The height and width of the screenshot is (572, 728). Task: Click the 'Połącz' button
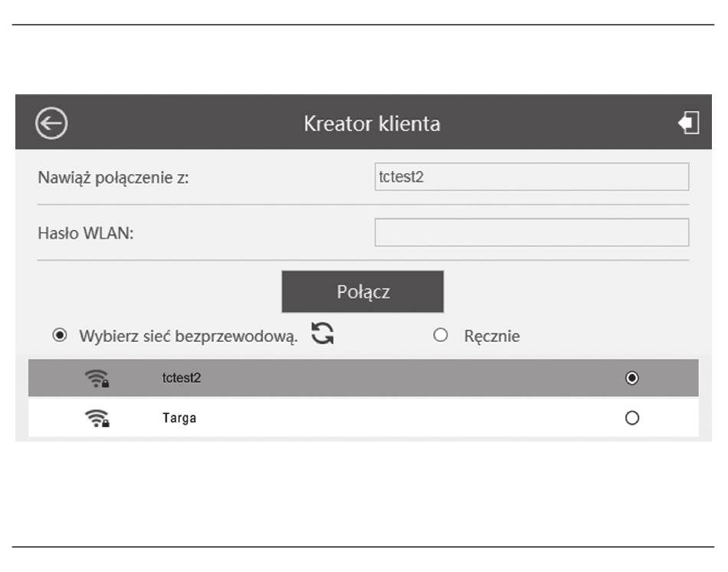coord(362,292)
